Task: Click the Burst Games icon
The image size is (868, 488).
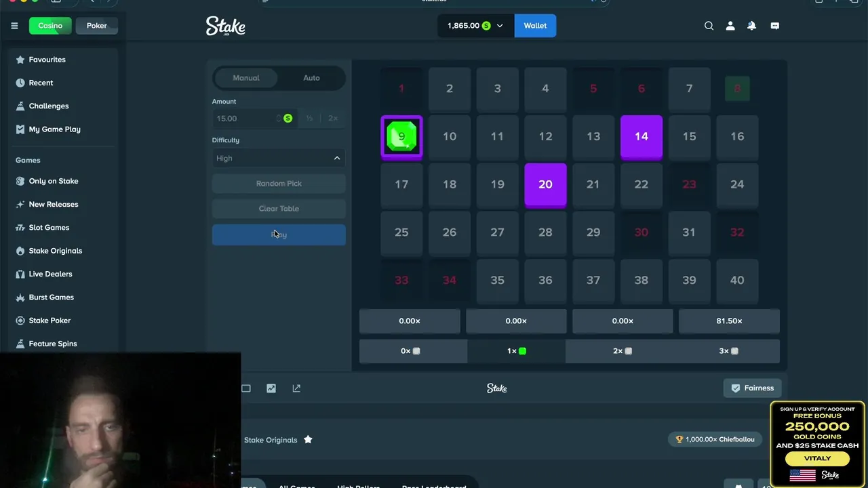Action: pyautogui.click(x=20, y=297)
